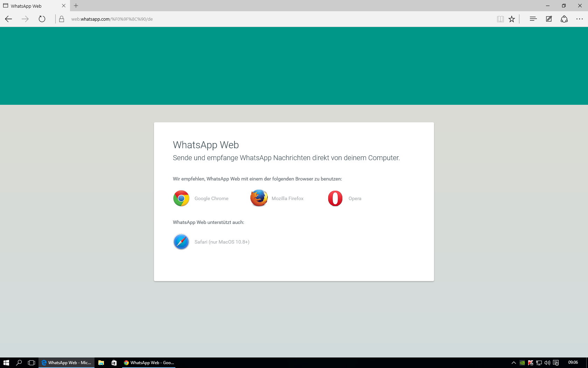Click the forward navigation arrow
The image size is (588, 368).
[x=25, y=19]
